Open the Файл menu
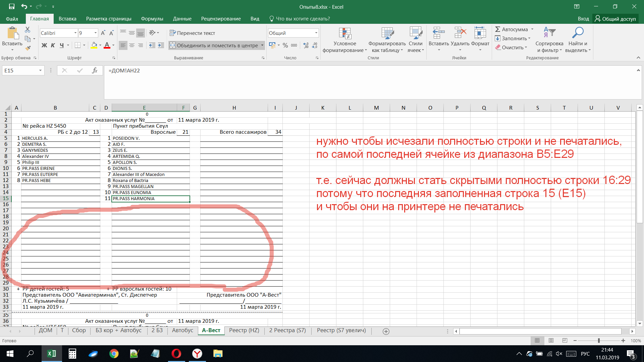 pos(12,19)
